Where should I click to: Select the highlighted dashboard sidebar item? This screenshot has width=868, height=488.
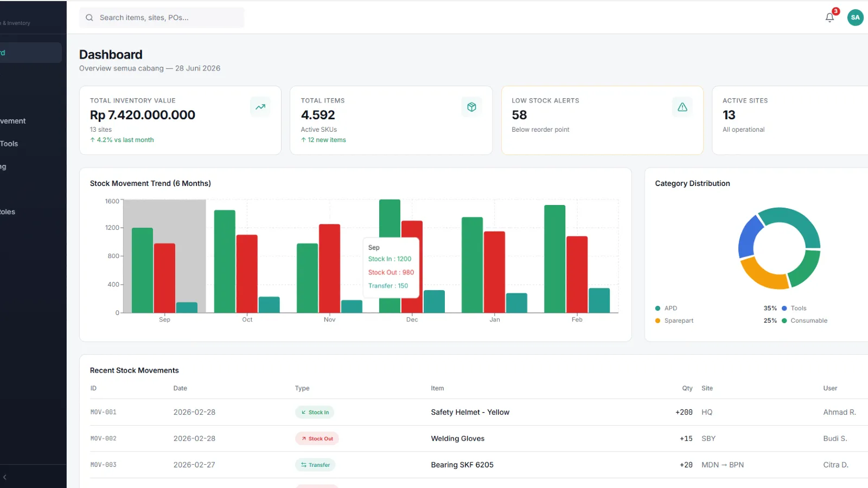(x=30, y=53)
